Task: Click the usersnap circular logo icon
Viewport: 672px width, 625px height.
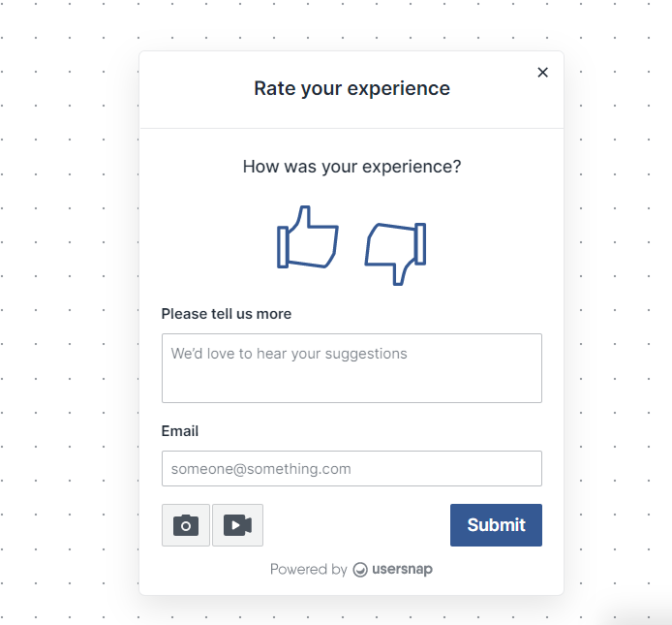Action: [360, 570]
